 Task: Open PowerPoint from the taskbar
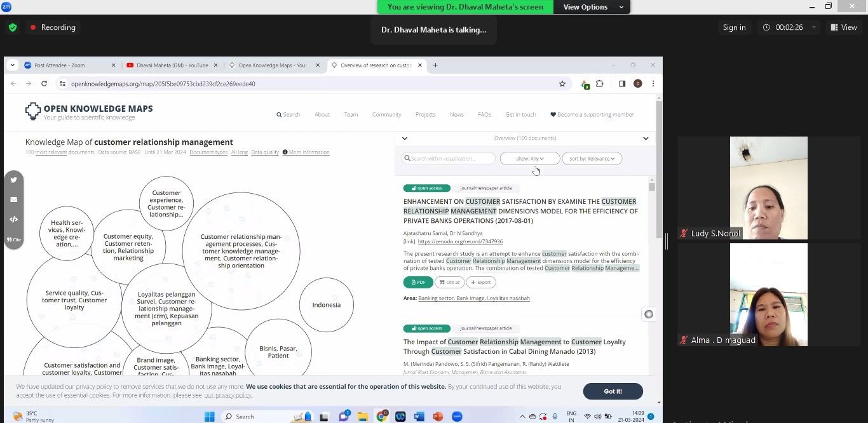click(x=437, y=417)
